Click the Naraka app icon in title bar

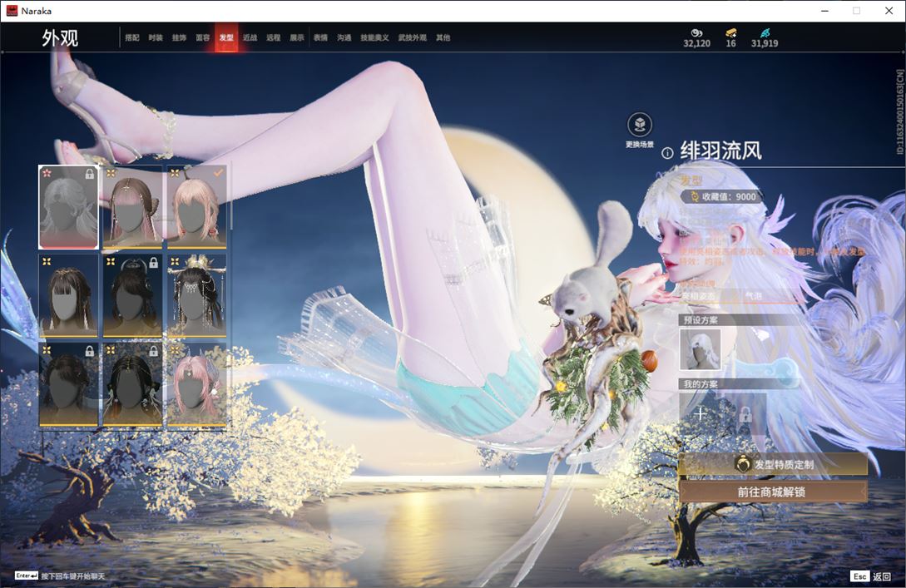point(12,11)
